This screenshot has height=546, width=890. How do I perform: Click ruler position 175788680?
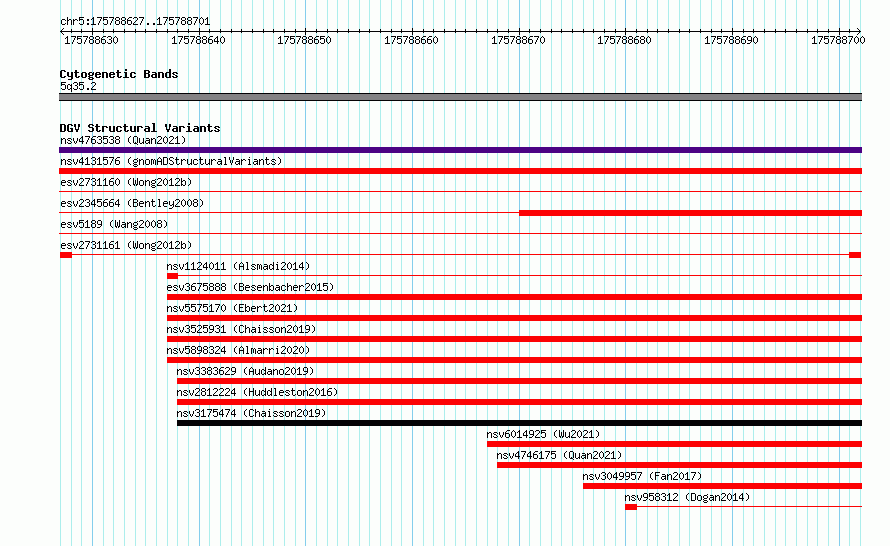tap(624, 40)
